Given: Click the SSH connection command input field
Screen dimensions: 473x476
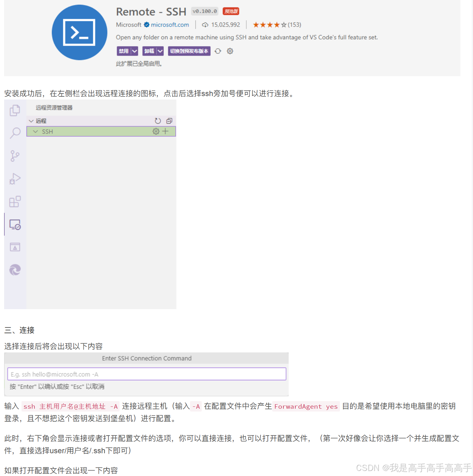Looking at the screenshot, I should 147,374.
